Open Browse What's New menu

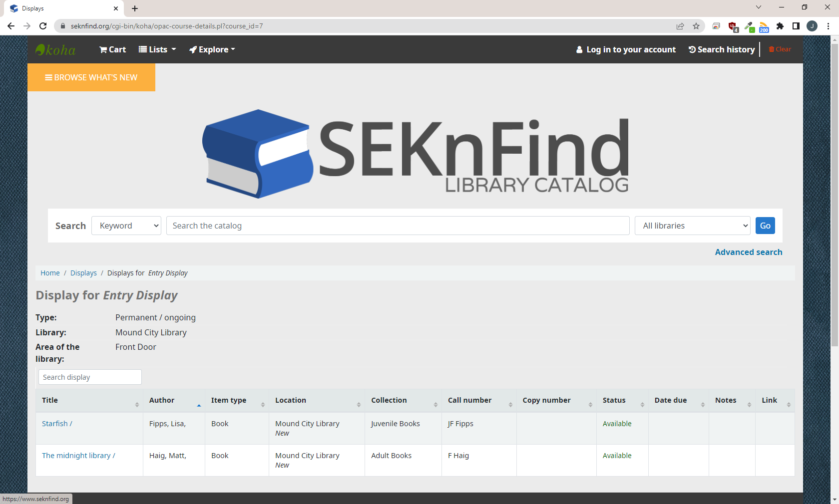coord(91,77)
